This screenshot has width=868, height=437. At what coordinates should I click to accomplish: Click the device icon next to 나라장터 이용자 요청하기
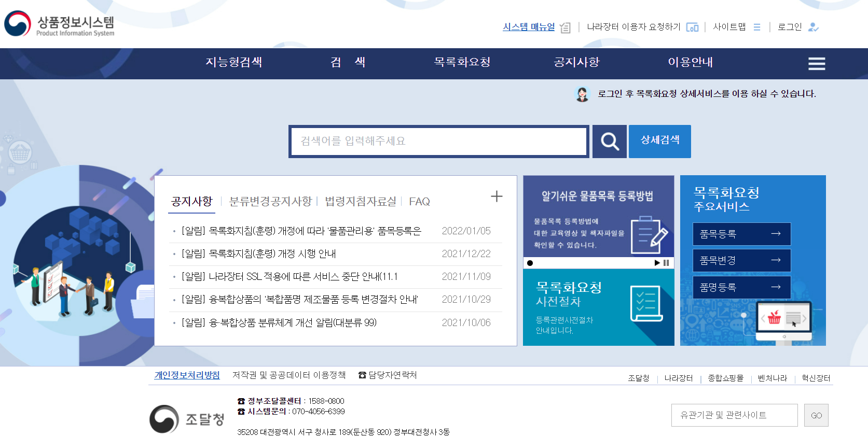[692, 27]
